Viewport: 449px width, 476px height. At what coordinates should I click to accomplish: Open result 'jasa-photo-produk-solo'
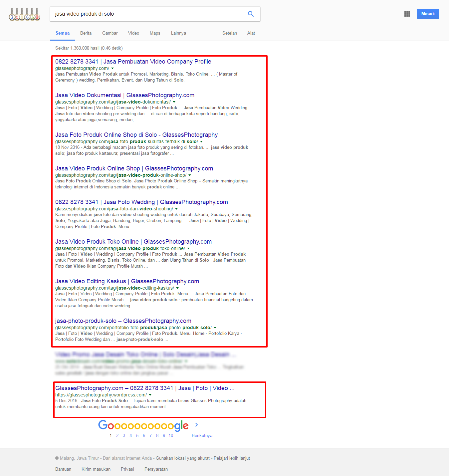(x=123, y=321)
